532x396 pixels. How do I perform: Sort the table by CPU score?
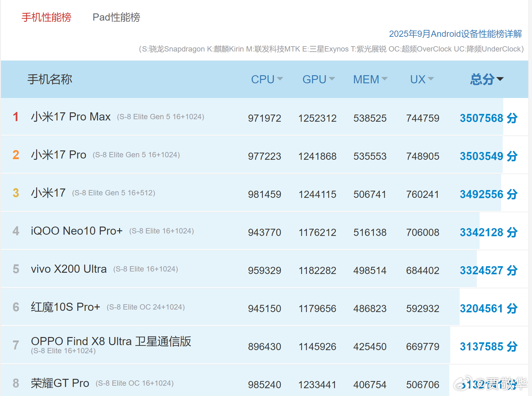coord(267,79)
